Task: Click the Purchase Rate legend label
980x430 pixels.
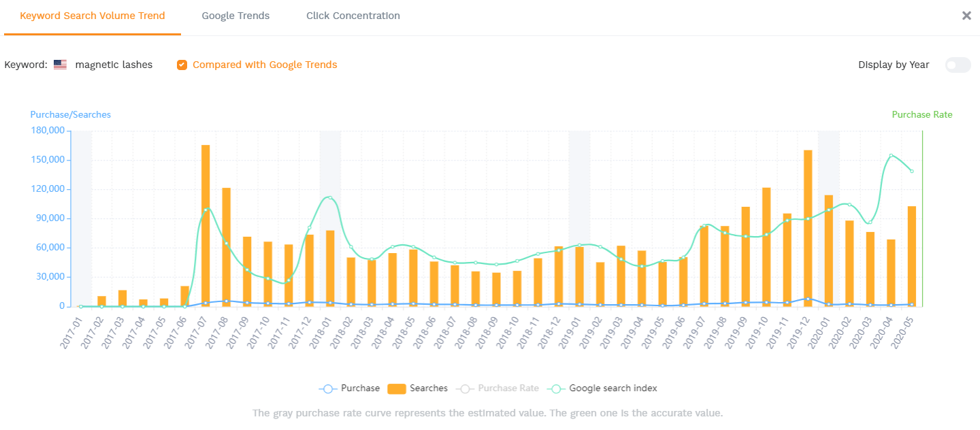Action: tap(508, 388)
